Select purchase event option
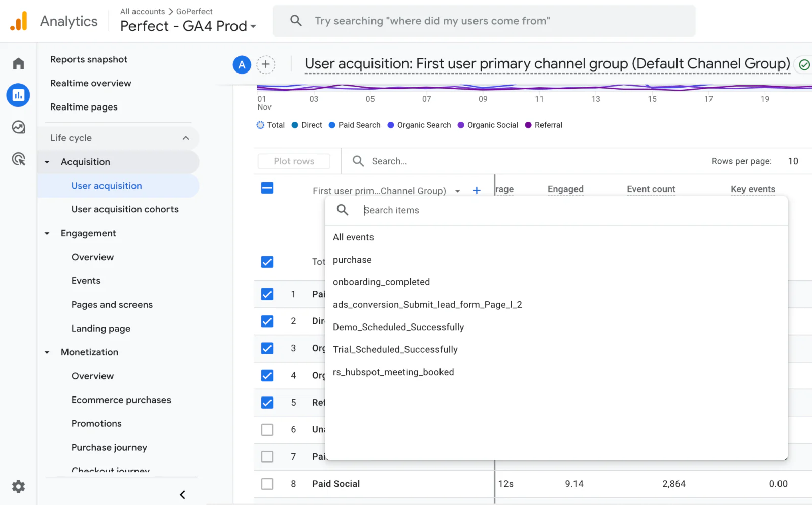 pos(556,260)
